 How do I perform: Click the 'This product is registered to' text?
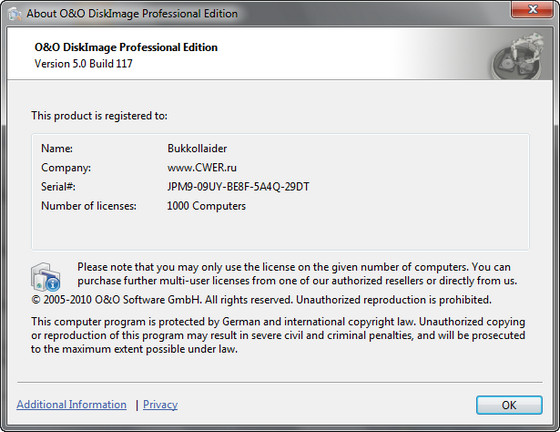[99, 116]
